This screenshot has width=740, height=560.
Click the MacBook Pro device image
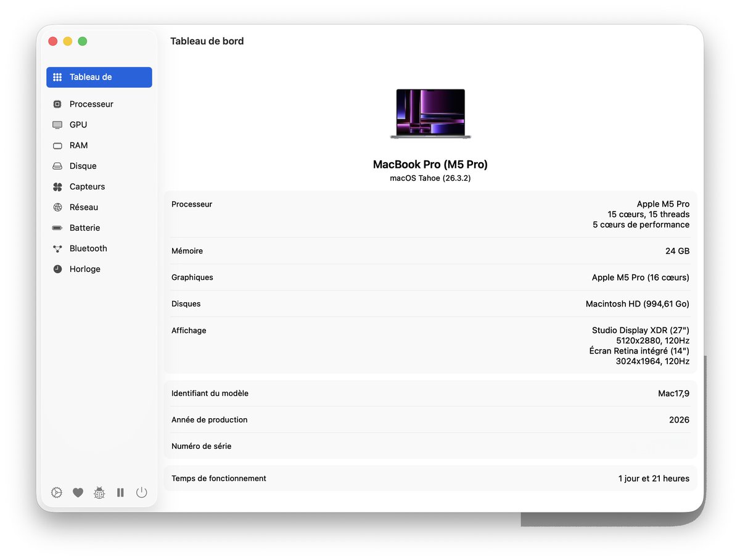click(430, 113)
